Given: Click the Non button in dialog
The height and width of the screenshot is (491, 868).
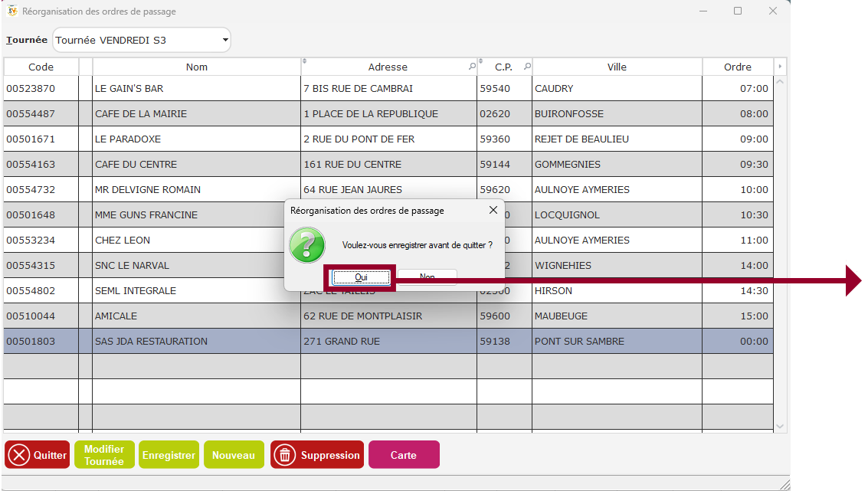Looking at the screenshot, I should point(427,277).
